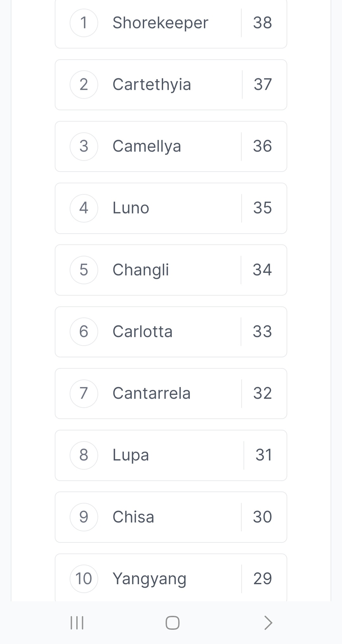Choose the Changli row

coord(171,270)
